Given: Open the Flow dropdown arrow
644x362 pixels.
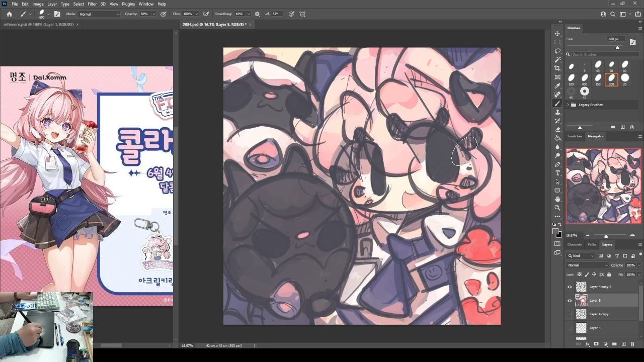Looking at the screenshot, I should [196, 14].
